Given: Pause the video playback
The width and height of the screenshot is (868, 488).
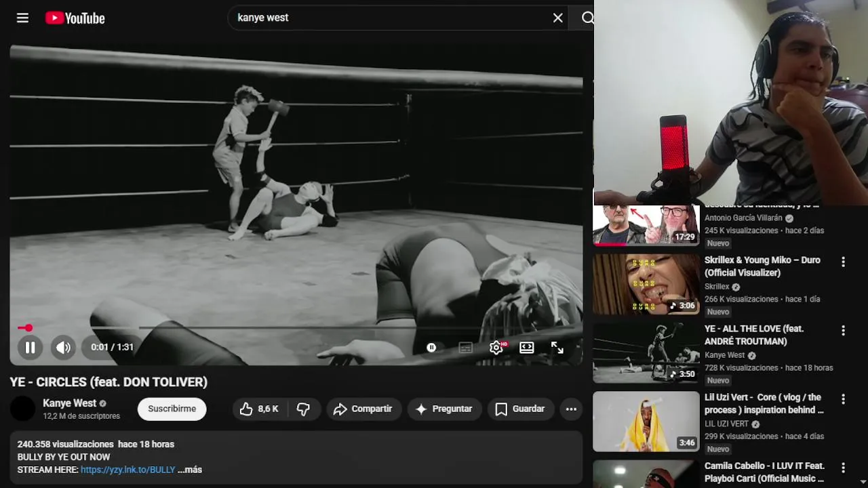Looking at the screenshot, I should [31, 348].
